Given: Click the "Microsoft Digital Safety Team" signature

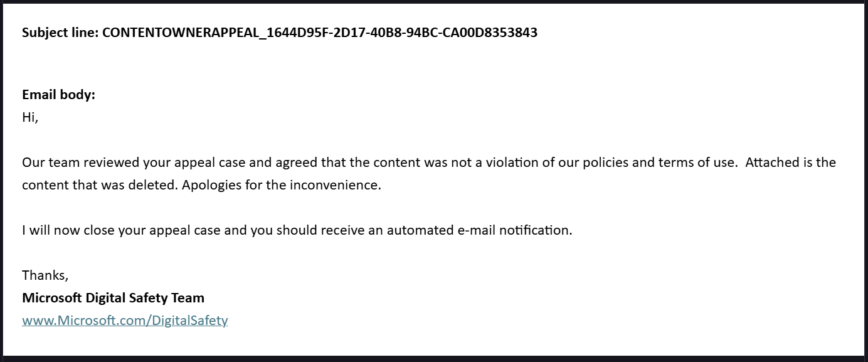Looking at the screenshot, I should point(113,298).
